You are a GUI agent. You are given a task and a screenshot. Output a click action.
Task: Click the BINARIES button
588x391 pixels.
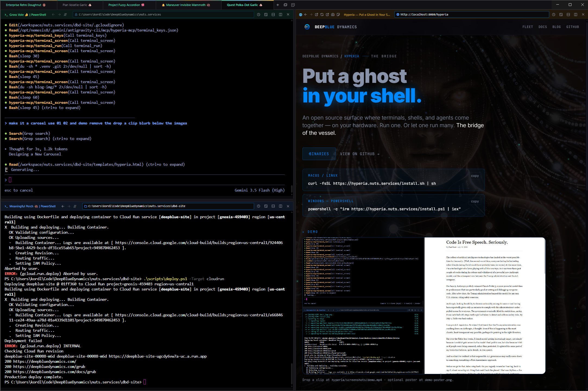click(319, 154)
